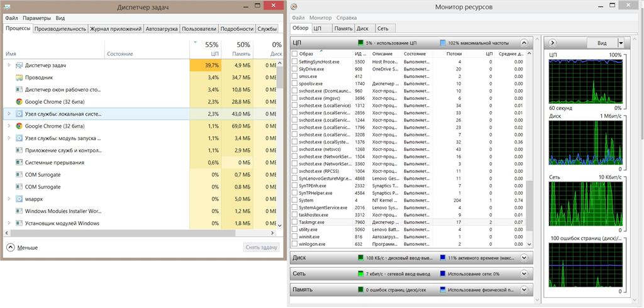The image size is (644, 308).
Task: Switch to the Службы tab
Action: [x=267, y=29]
